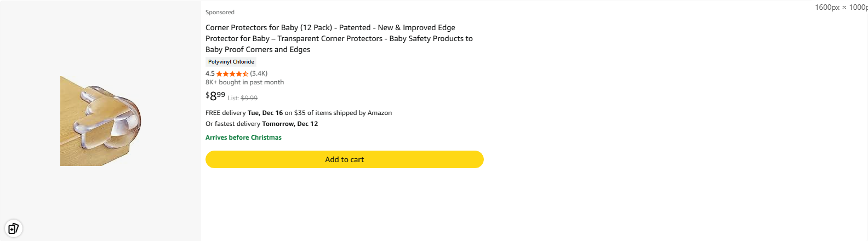Click the 4.5 rating number
868x241 pixels.
[x=210, y=73]
